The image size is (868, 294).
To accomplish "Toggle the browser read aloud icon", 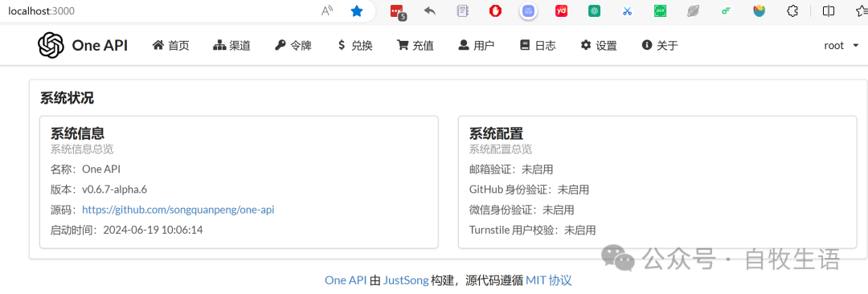I will 327,10.
